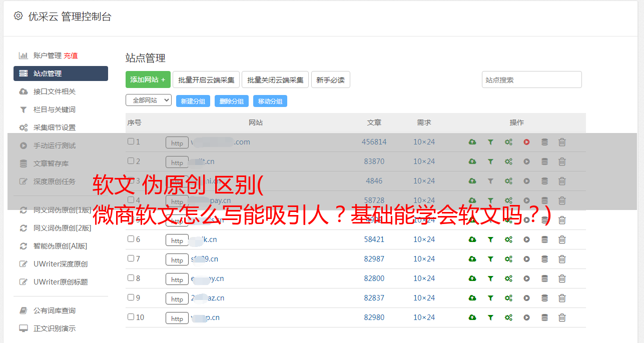Image resolution: width=644 pixels, height=343 pixels.
Task: Click the 删除分组 button
Action: [232, 101]
